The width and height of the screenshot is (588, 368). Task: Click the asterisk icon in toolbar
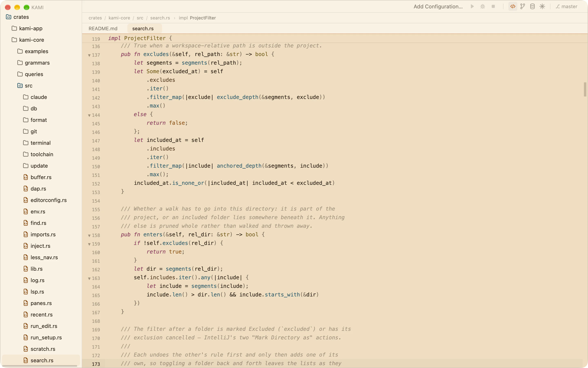pyautogui.click(x=542, y=7)
